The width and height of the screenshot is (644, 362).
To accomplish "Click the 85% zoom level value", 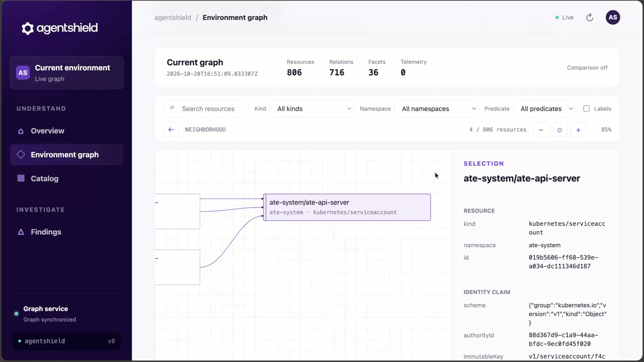I will pos(606,129).
